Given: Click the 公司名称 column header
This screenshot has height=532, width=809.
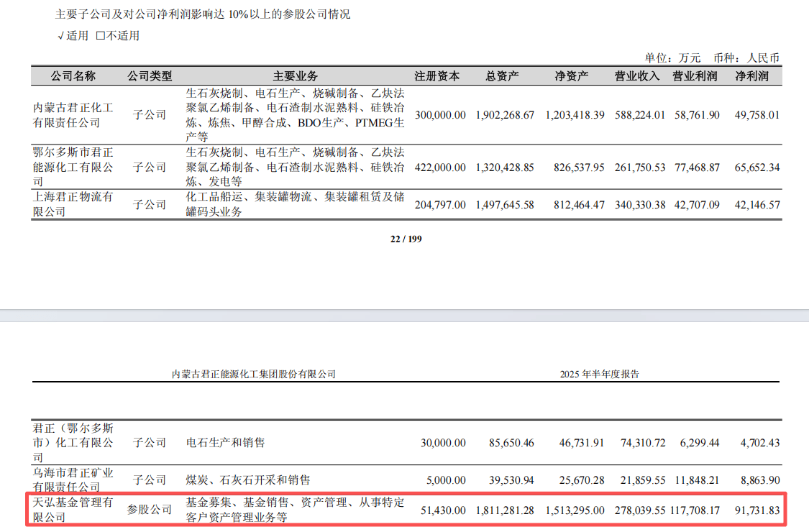Looking at the screenshot, I should (73, 76).
